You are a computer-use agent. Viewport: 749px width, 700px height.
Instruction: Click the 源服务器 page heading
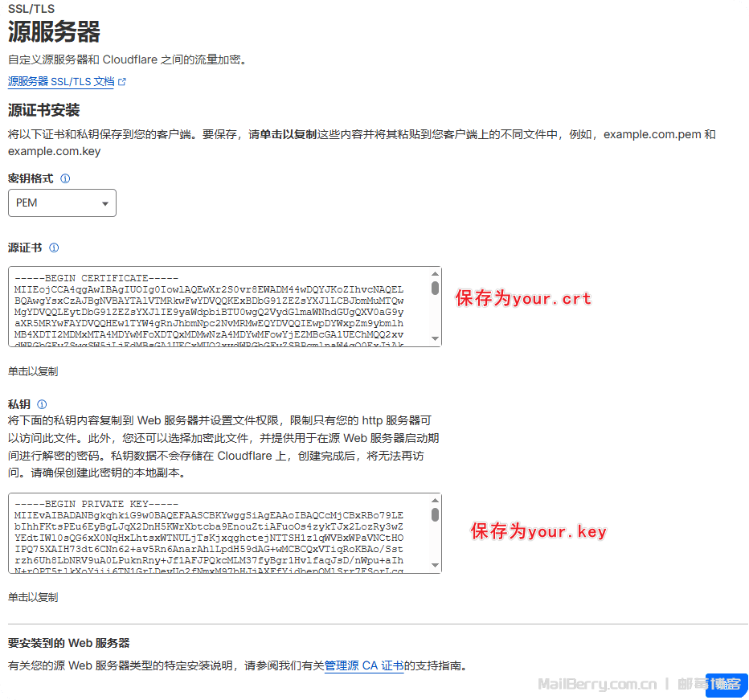tap(54, 32)
